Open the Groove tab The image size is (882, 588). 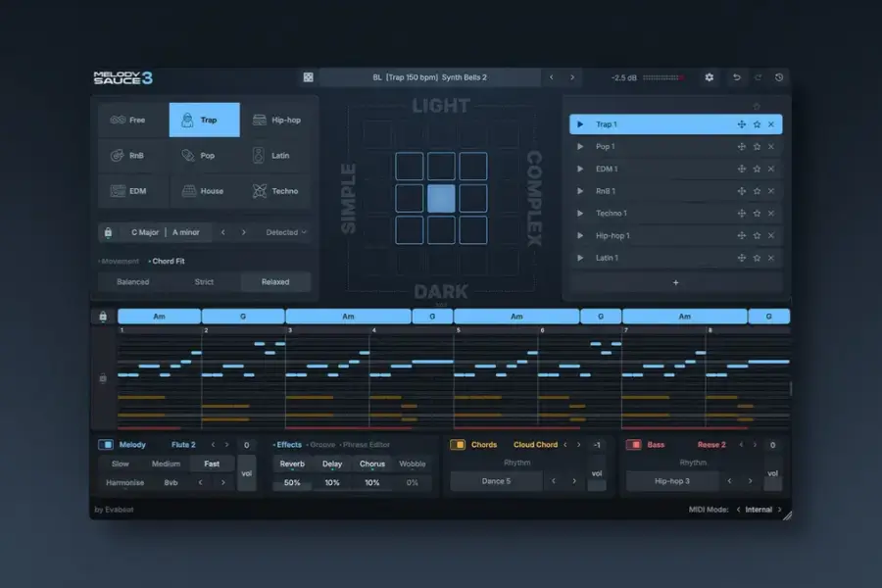(320, 445)
